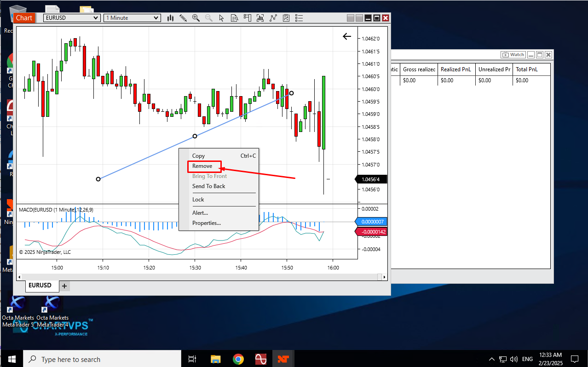Click the Zoom In magnifier icon
This screenshot has height=367, width=588.
[x=196, y=18]
